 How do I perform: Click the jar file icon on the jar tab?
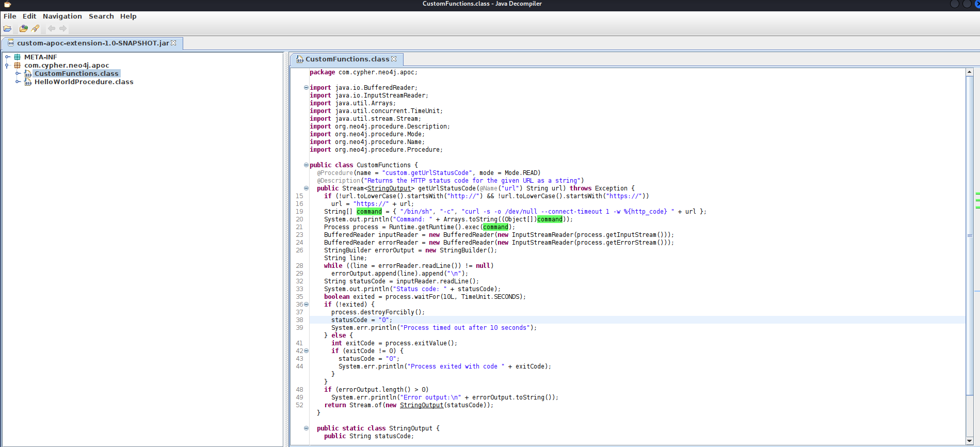[11, 43]
